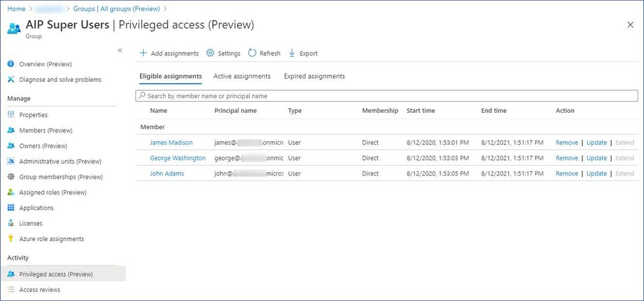Update George Washington assignment
The image size is (644, 301).
(x=596, y=158)
